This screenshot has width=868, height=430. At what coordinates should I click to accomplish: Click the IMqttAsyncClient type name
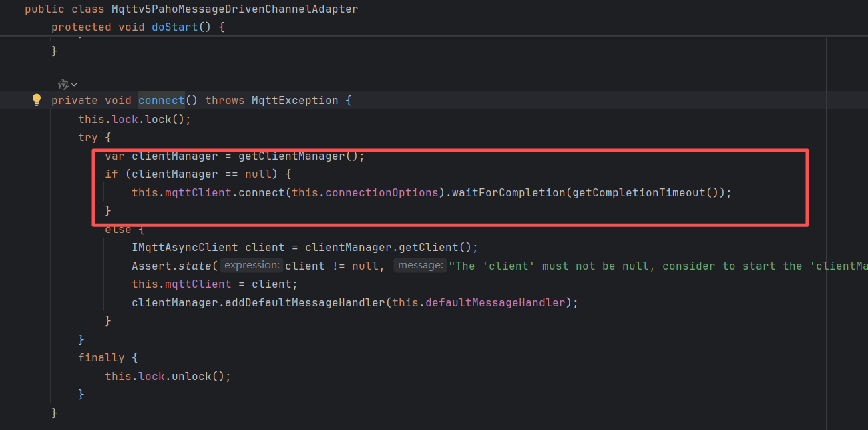[185, 247]
